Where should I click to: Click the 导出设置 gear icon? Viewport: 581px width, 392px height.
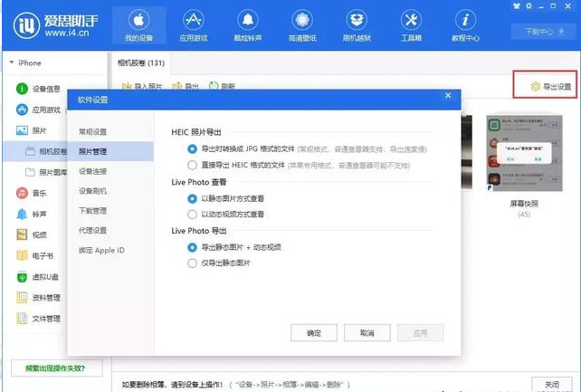(535, 87)
